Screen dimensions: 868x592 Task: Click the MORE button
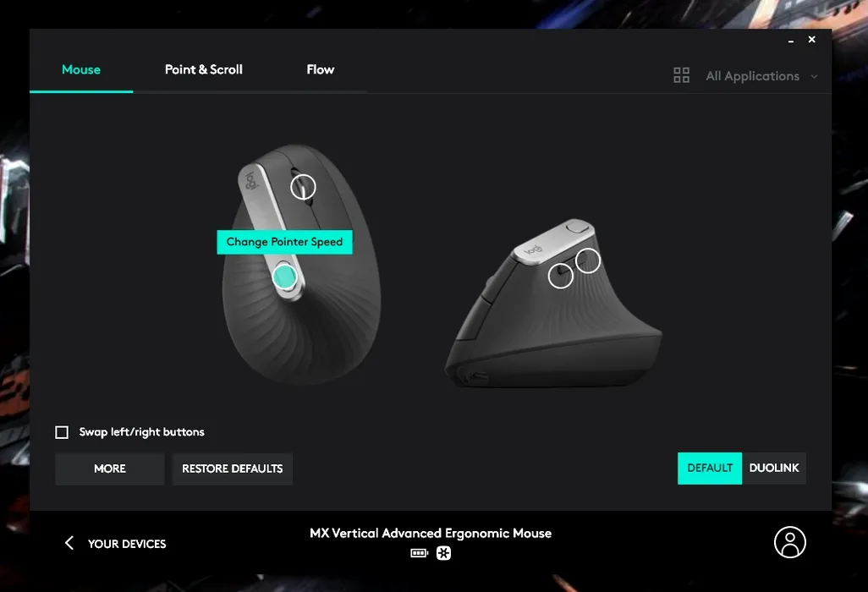(110, 469)
